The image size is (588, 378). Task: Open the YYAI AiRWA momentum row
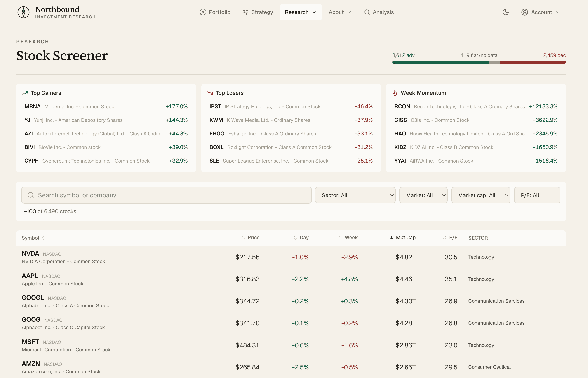pos(476,161)
